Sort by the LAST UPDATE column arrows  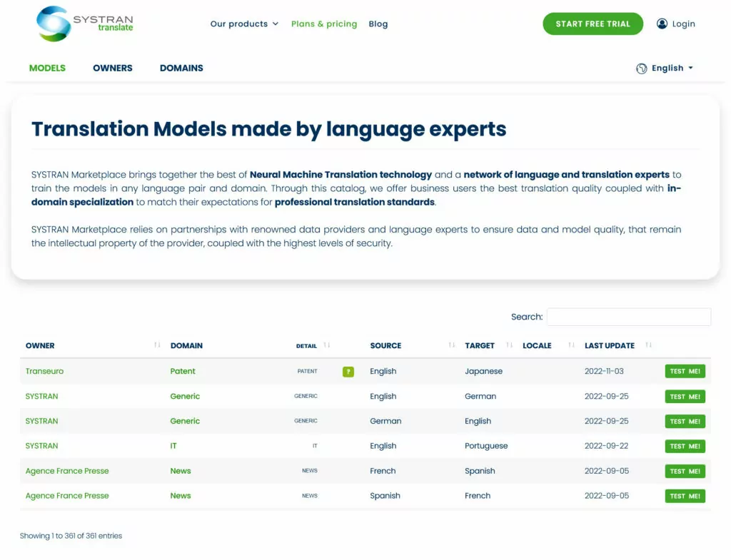(648, 345)
